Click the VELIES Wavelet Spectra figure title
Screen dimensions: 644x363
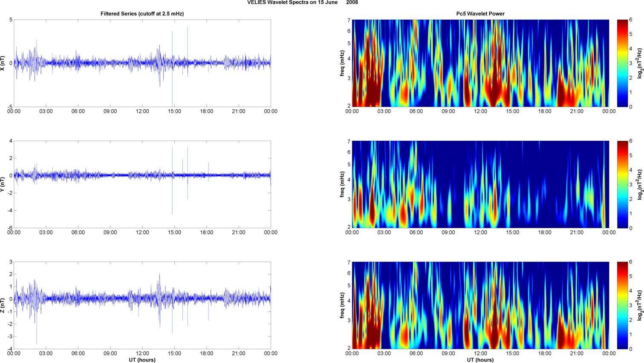pos(303,3)
